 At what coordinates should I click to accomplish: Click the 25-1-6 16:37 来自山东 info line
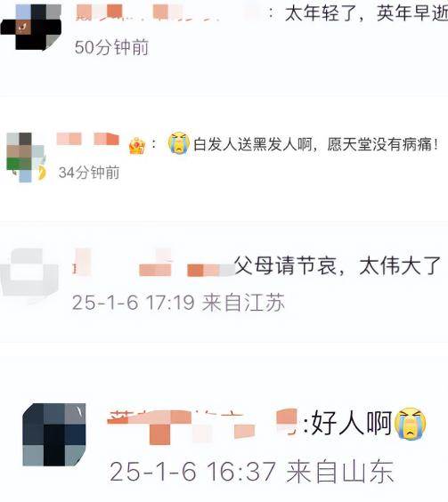click(x=252, y=472)
